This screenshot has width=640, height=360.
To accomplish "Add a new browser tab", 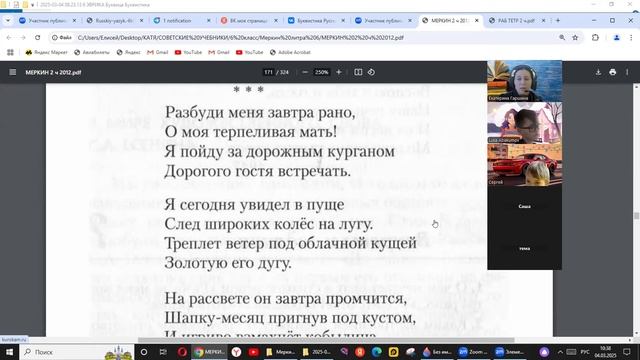I will (x=558, y=20).
